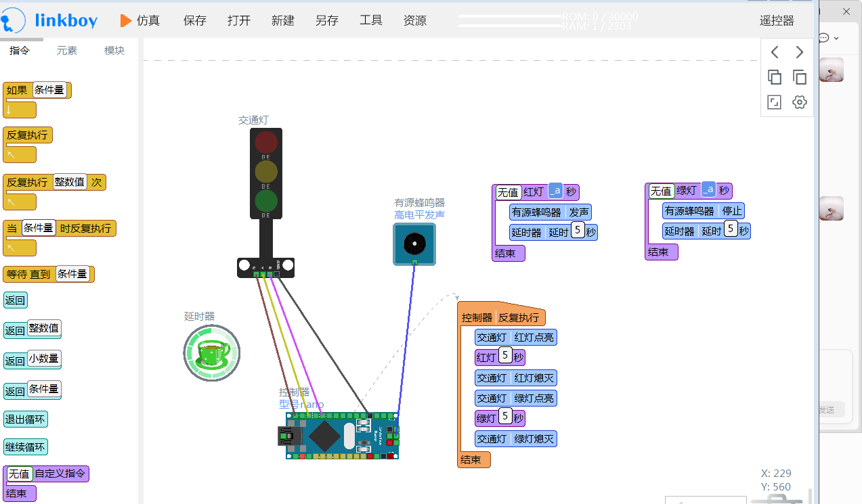Click the 遥控器 button
Image resolution: width=862 pixels, height=504 pixels.
[777, 20]
